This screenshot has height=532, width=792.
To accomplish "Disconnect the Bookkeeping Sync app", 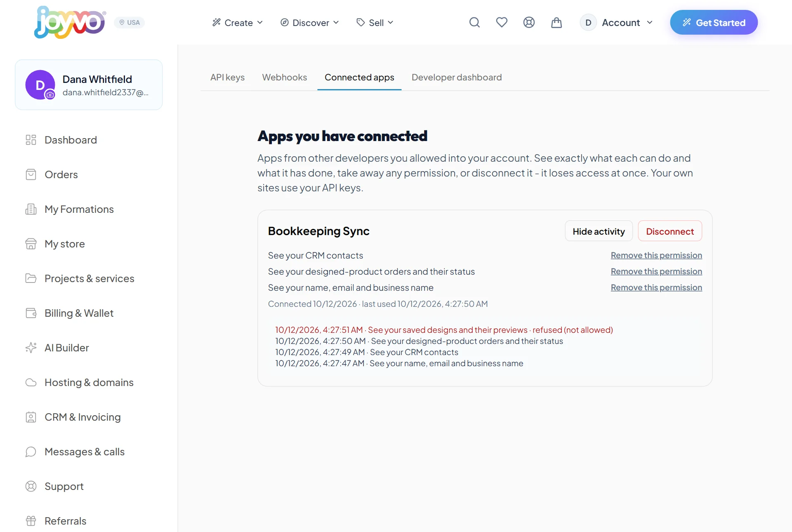I will click(x=670, y=231).
